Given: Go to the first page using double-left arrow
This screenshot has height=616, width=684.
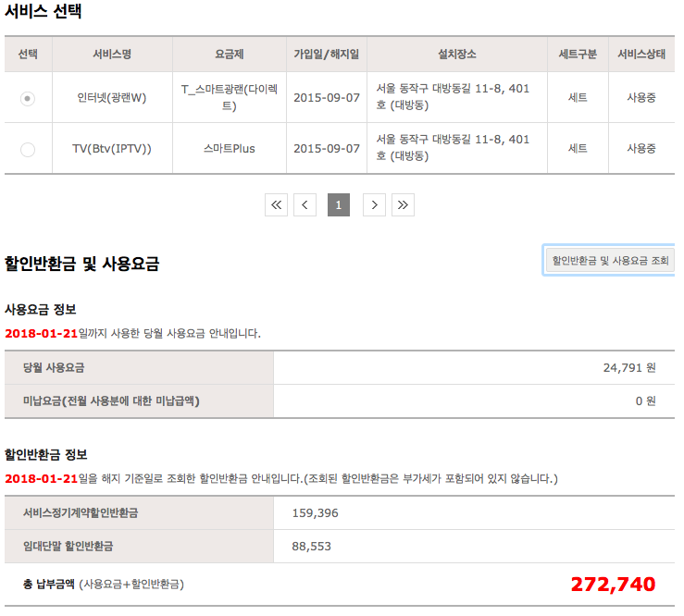Looking at the screenshot, I should coord(276,205).
